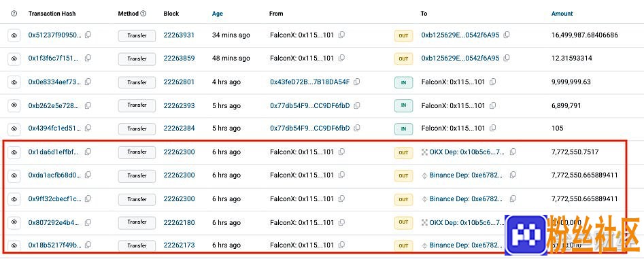
Task: Copy To address in 0x51237f90950 row
Action: pyautogui.click(x=507, y=35)
